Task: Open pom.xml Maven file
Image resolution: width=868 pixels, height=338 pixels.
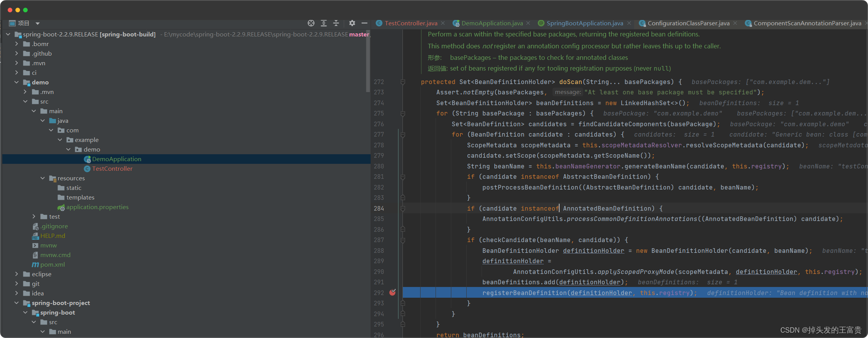Action: coord(53,265)
